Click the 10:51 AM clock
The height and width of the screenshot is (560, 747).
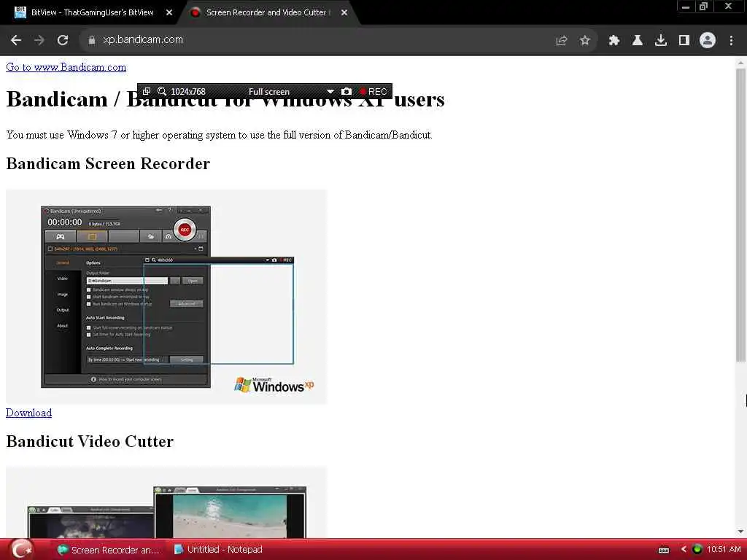(724, 550)
